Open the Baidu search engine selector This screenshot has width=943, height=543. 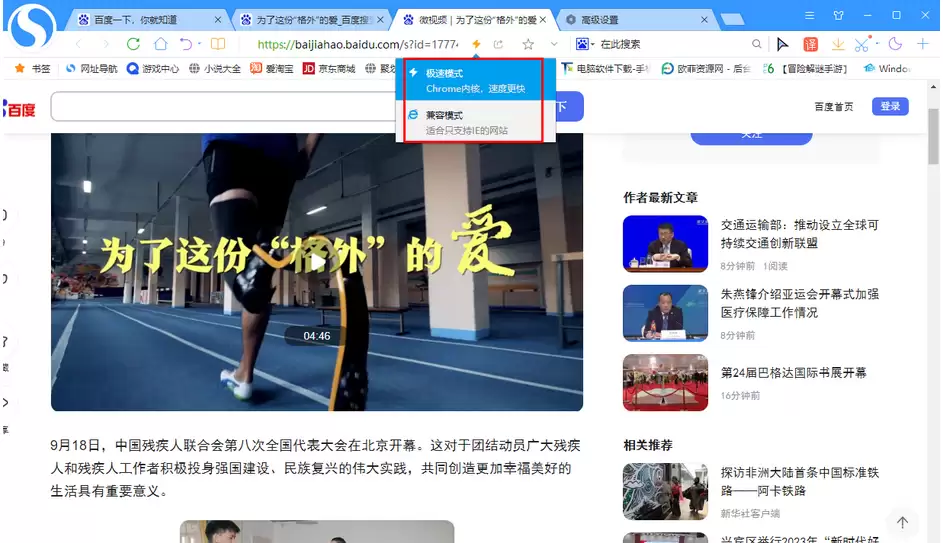585,44
